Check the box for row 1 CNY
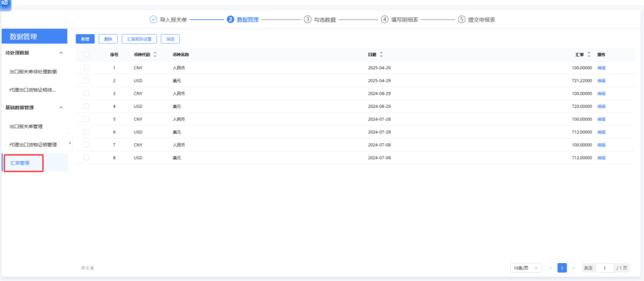This screenshot has height=281, width=644. (x=86, y=67)
